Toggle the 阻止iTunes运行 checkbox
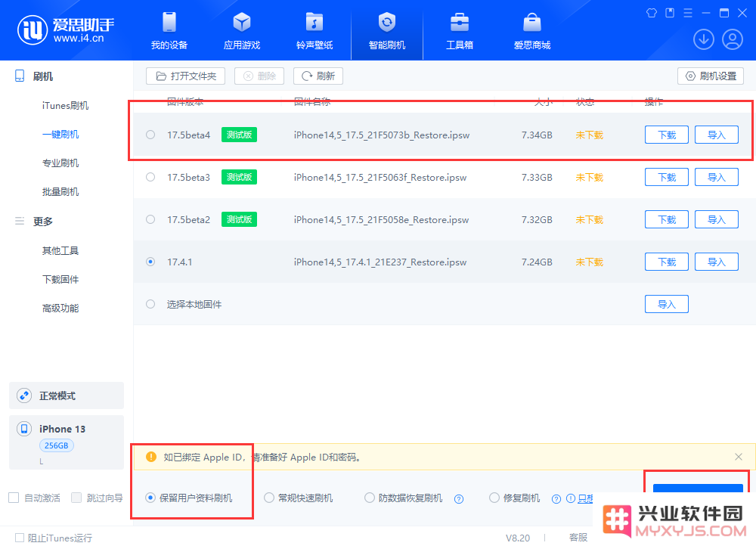Viewport: 756px width, 549px height. (20, 538)
